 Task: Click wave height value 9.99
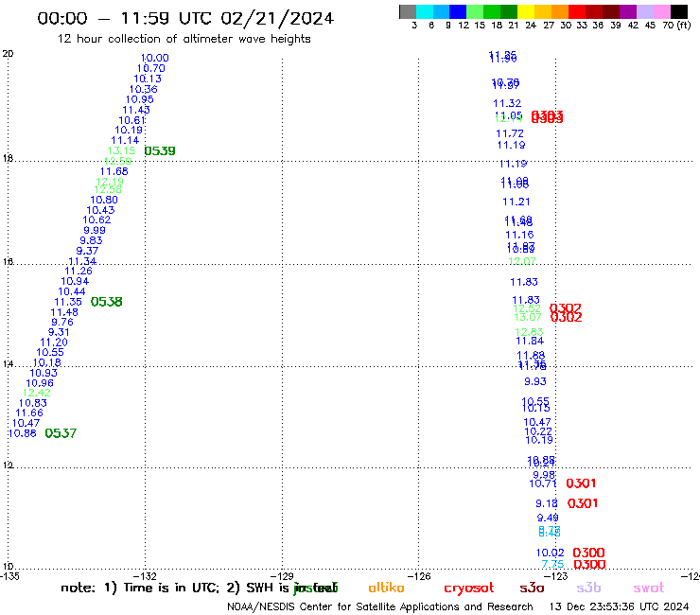pyautogui.click(x=95, y=231)
